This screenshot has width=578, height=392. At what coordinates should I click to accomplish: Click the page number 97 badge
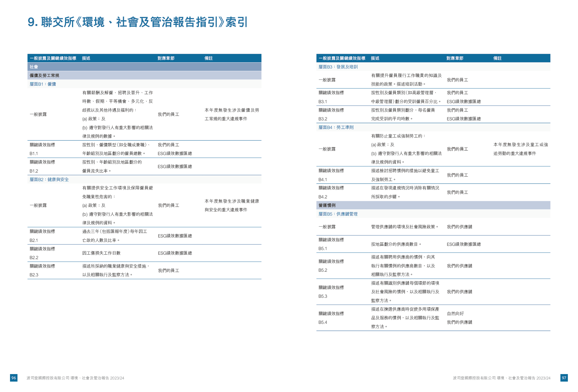coord(564,378)
